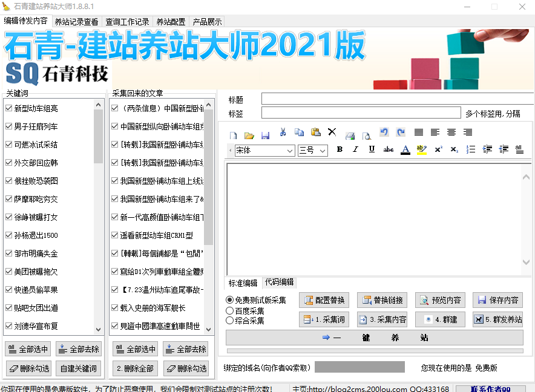
Task: Toggle underline formatting
Action: pos(372,149)
